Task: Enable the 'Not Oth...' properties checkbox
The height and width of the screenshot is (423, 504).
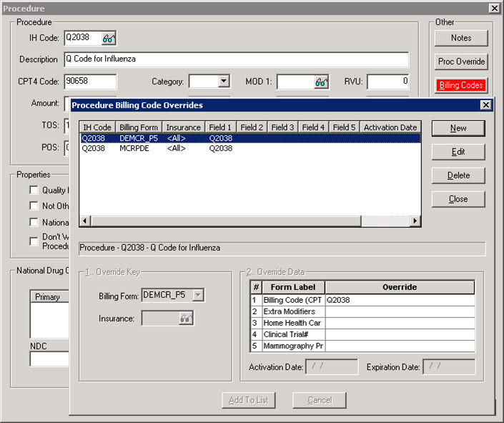Action: tap(34, 206)
